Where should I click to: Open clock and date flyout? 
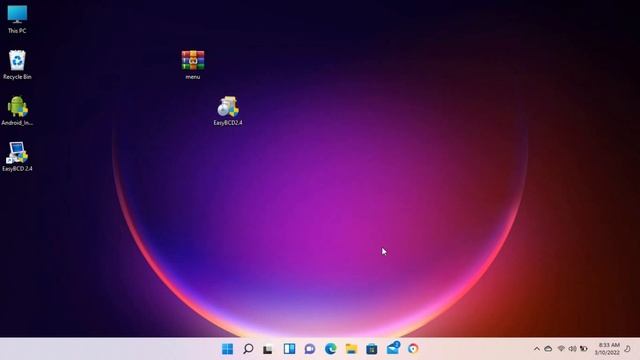[x=607, y=349]
